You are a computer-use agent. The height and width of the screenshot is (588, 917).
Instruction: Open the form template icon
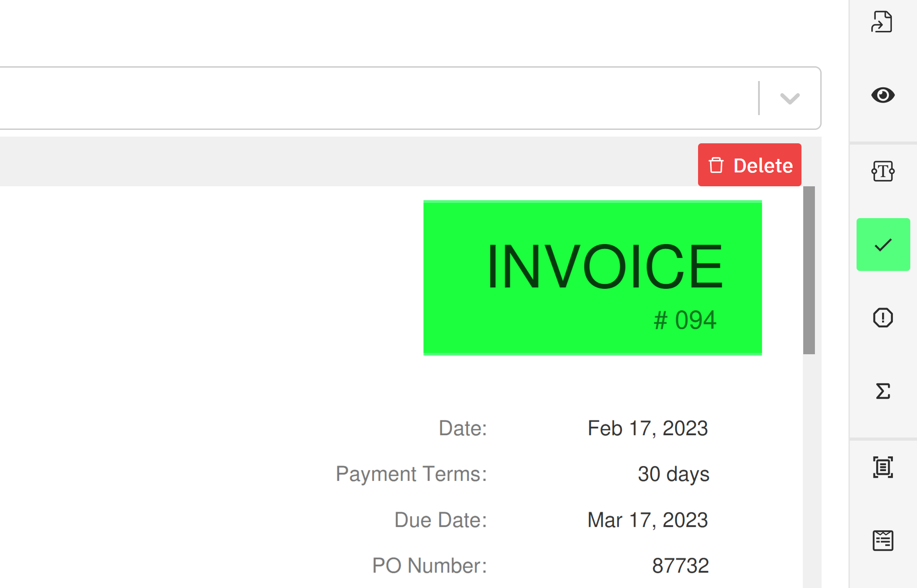[883, 541]
